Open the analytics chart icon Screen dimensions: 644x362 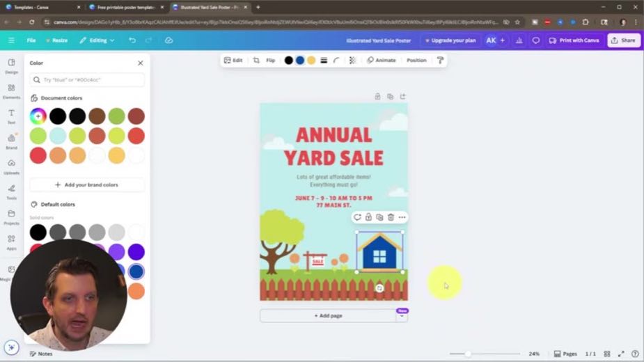pyautogui.click(x=519, y=40)
